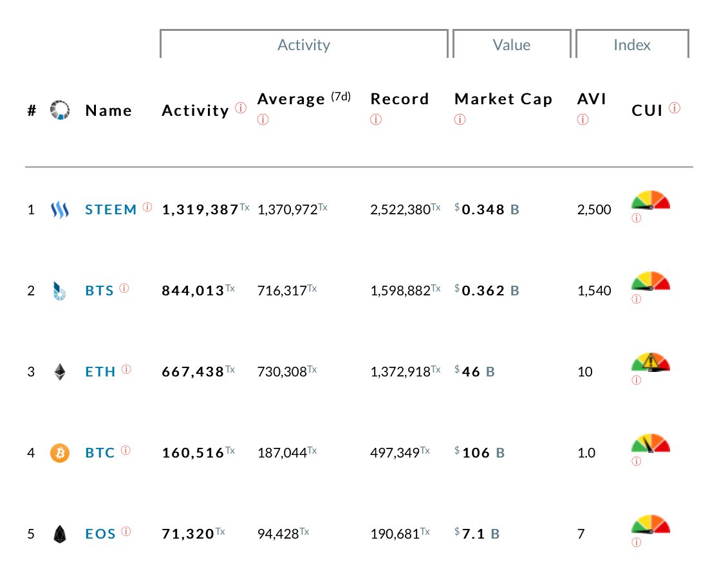This screenshot has height=565, width=728.
Task: Click BTC market cap $106 B
Action: coord(480,452)
